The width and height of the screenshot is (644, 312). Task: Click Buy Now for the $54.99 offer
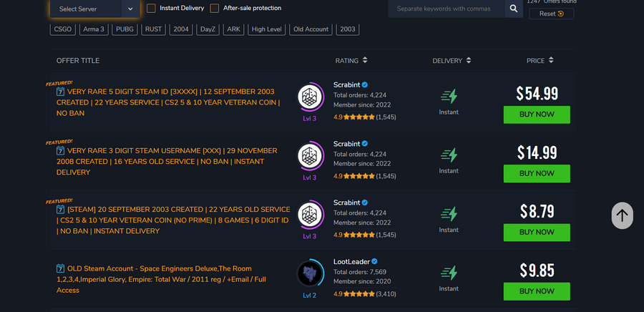point(537,114)
